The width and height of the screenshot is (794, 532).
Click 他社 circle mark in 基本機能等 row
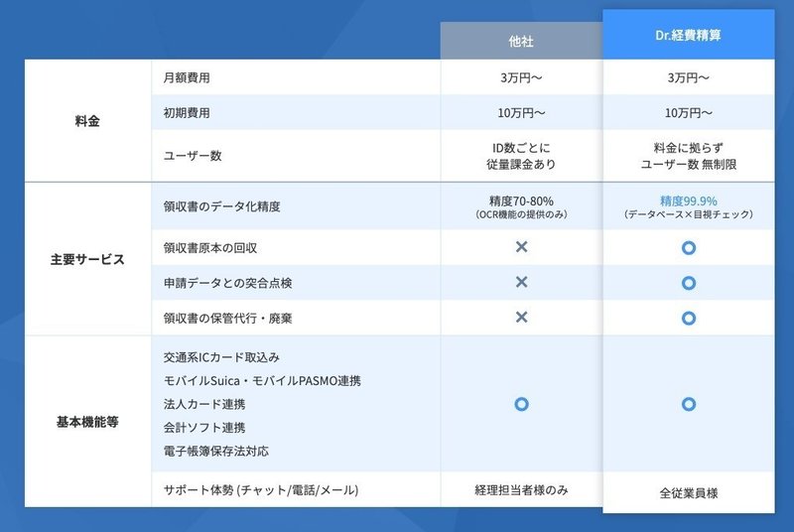(x=521, y=404)
